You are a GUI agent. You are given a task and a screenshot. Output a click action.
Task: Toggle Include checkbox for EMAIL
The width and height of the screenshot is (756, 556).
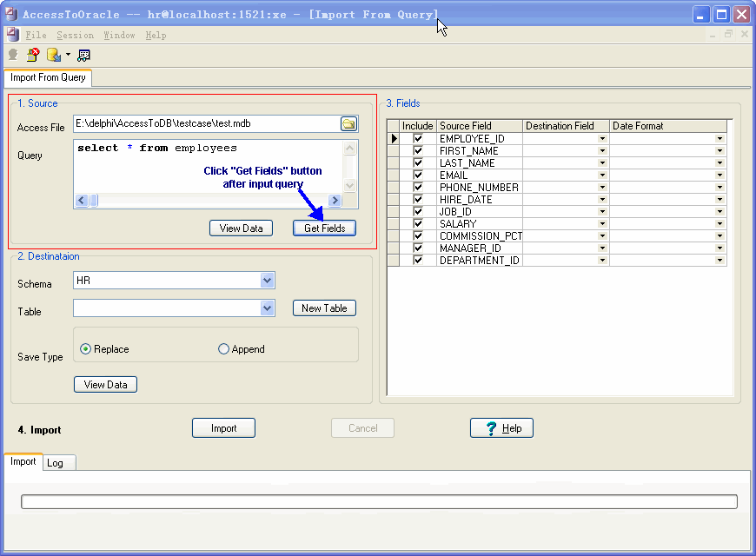pyautogui.click(x=418, y=175)
